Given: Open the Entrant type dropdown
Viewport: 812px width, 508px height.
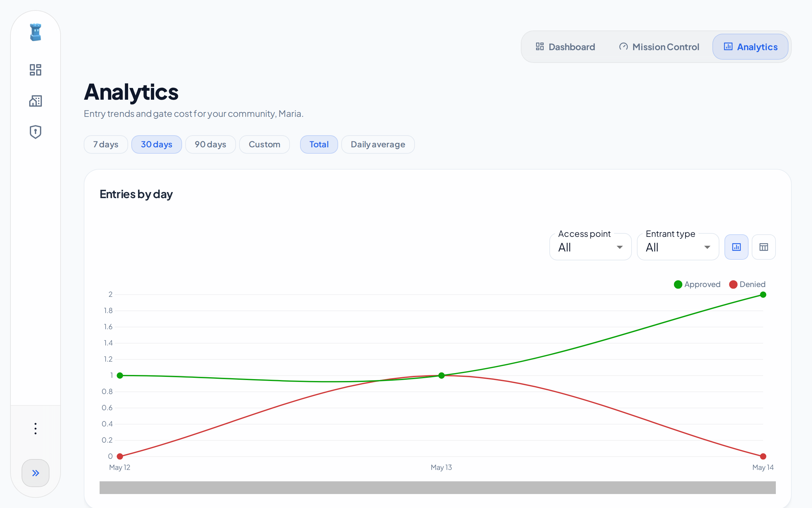Looking at the screenshot, I should [x=678, y=247].
